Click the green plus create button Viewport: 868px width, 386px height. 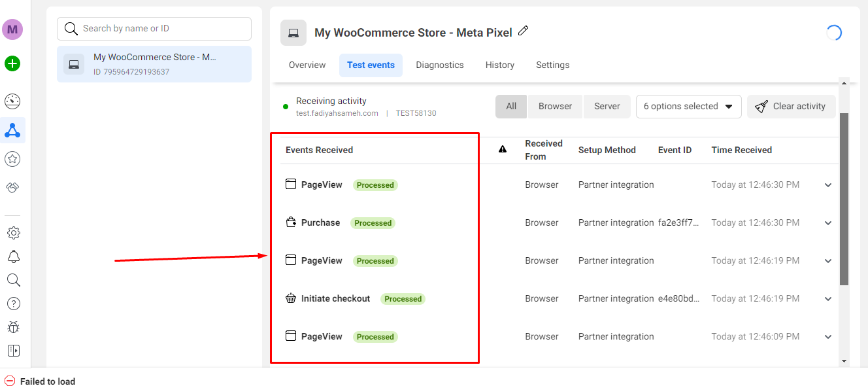coord(12,63)
